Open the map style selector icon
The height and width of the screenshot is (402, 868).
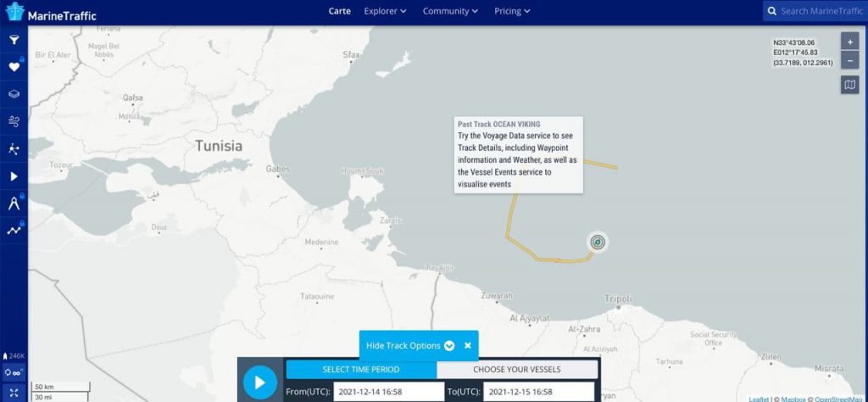tap(849, 85)
